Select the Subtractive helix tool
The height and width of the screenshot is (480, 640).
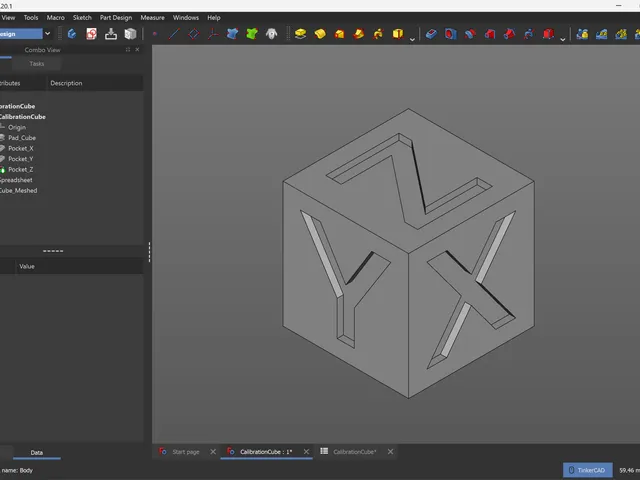[529, 33]
